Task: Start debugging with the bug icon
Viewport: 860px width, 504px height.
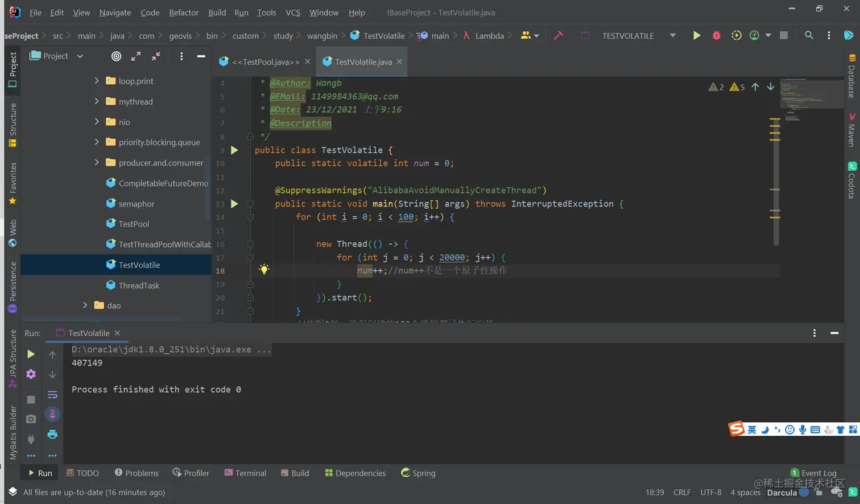Action: point(716,35)
